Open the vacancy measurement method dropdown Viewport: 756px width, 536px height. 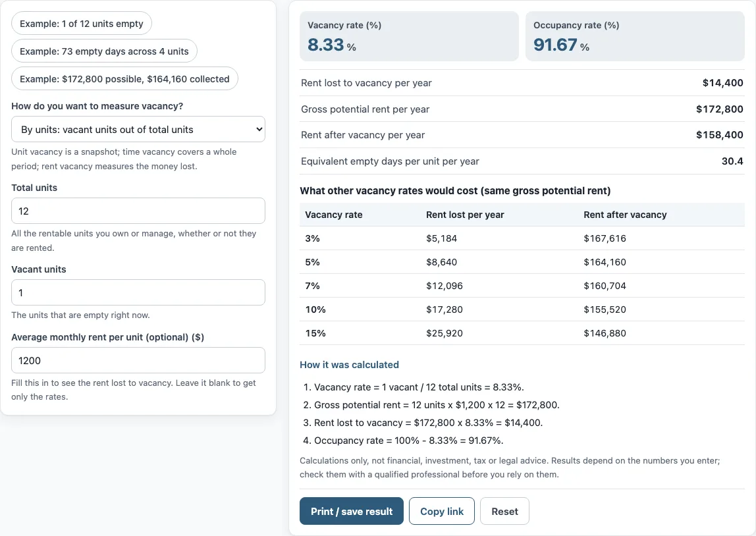[x=138, y=129]
